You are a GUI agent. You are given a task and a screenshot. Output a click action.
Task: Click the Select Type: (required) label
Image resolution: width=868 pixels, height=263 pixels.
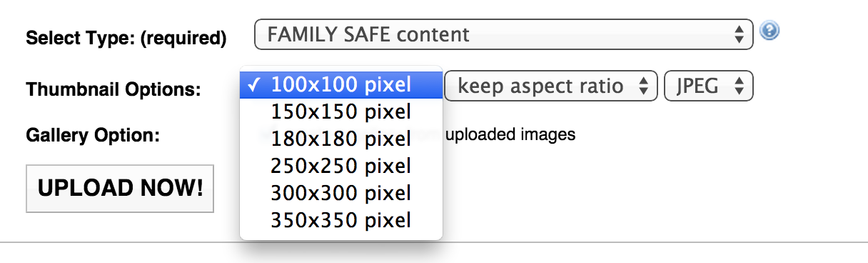(x=126, y=38)
